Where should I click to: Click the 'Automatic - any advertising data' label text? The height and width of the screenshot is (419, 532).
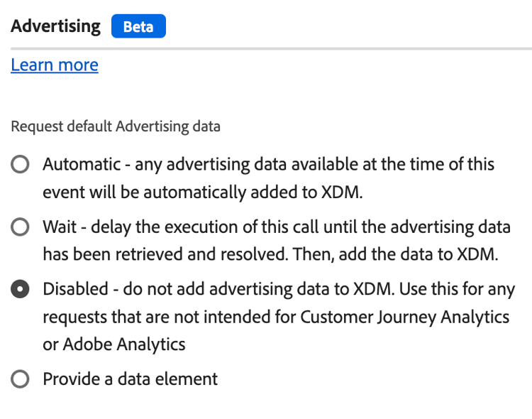(x=268, y=165)
